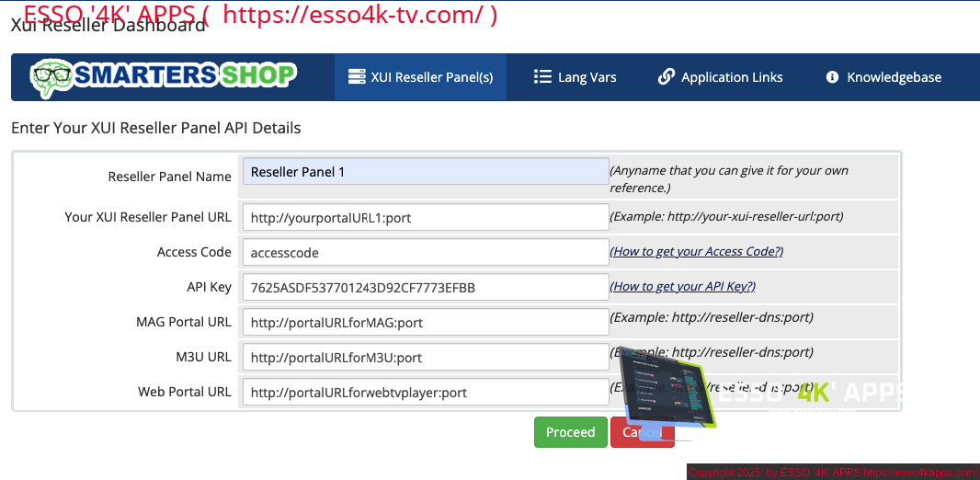Image resolution: width=980 pixels, height=480 pixels.
Task: Click the MAG Portal URL example hint text
Action: (x=712, y=317)
